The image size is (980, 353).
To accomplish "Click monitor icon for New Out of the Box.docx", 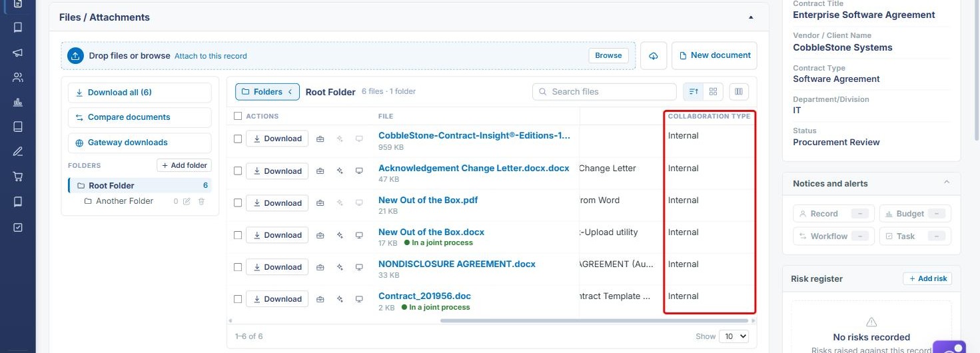I will (359, 235).
